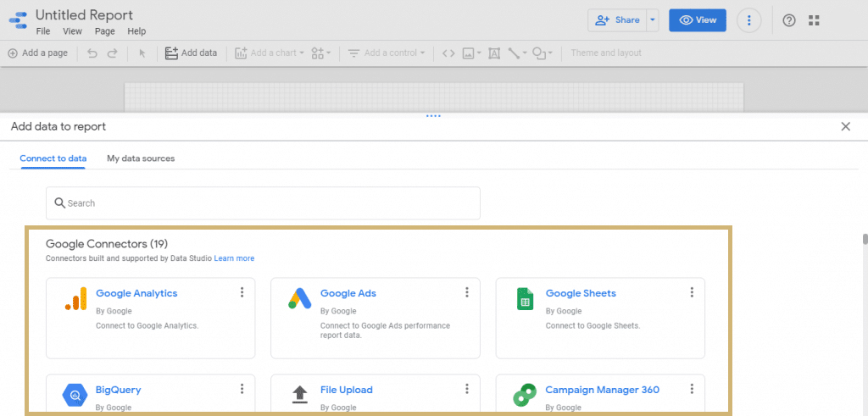The image size is (868, 416).
Task: Click the connector Search field
Action: click(x=263, y=203)
